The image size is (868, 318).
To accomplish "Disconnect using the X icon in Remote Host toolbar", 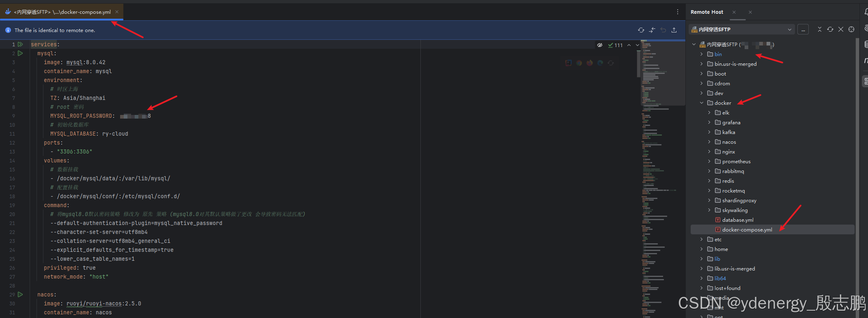I will (x=841, y=29).
